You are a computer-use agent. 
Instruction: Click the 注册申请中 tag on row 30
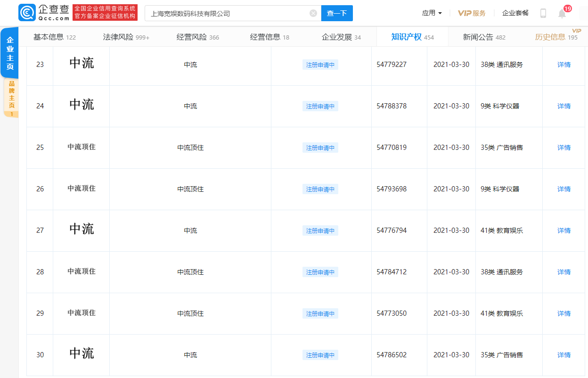(321, 355)
